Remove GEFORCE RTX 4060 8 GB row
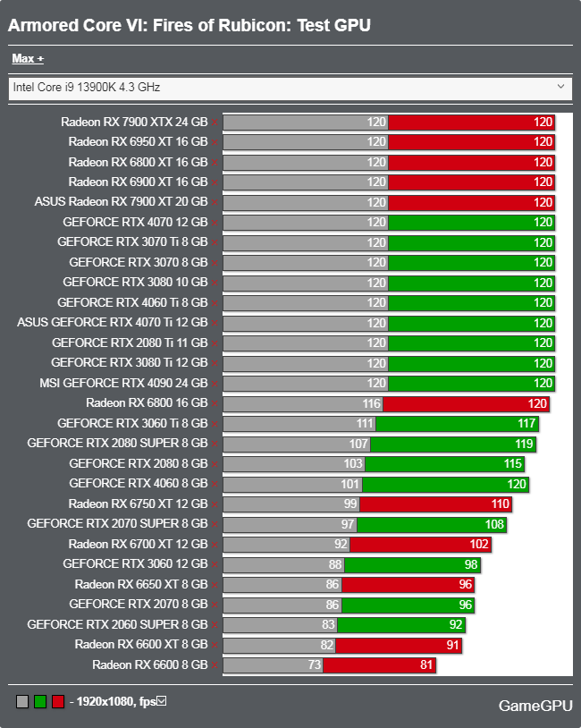Screen dimensions: 581x728 coord(215,484)
